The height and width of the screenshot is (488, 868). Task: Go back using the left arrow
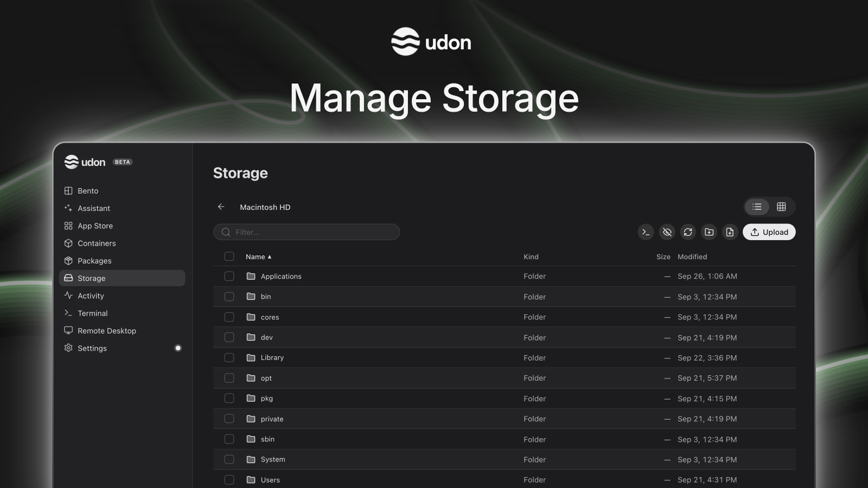[221, 207]
